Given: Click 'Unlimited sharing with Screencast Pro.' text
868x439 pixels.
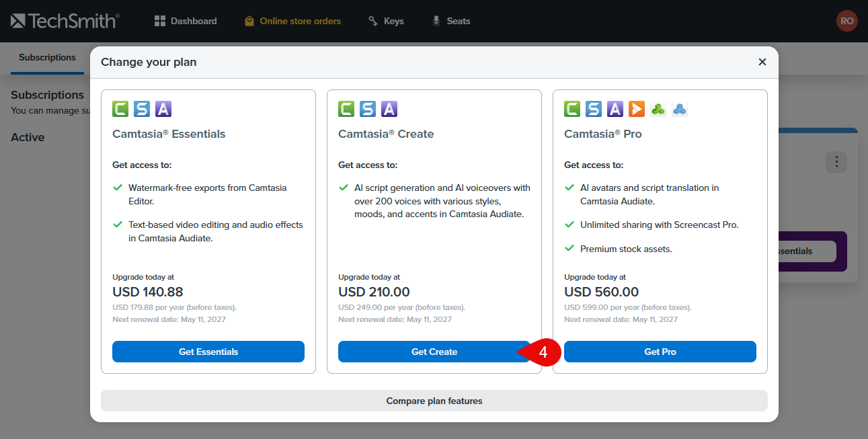Looking at the screenshot, I should point(660,225).
